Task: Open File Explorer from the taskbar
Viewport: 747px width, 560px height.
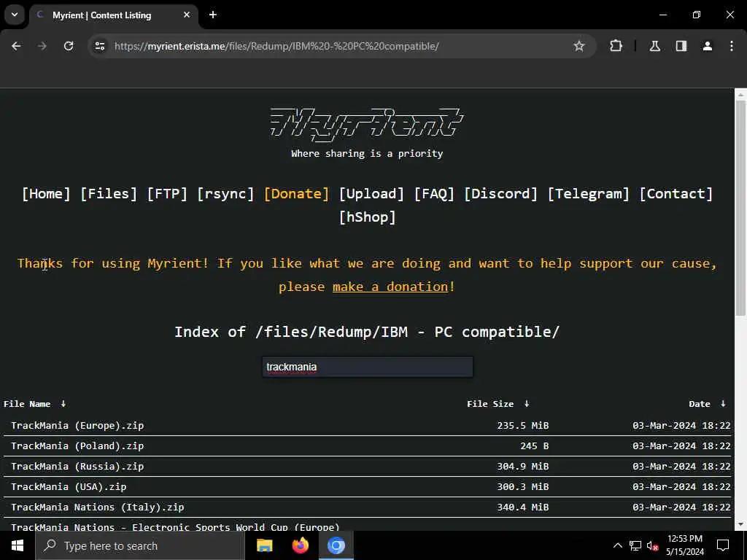Action: pyautogui.click(x=264, y=545)
